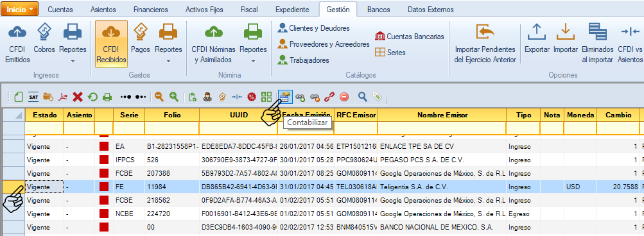The width and height of the screenshot is (644, 236).
Task: Open the Inicio dropdown menu
Action: tap(19, 8)
